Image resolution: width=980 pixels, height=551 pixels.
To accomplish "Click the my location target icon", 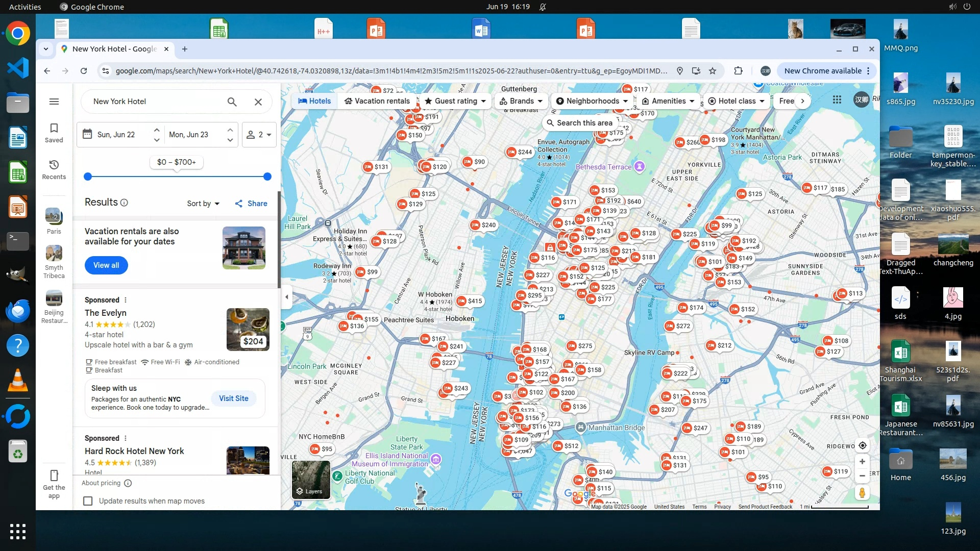I will 862,445.
